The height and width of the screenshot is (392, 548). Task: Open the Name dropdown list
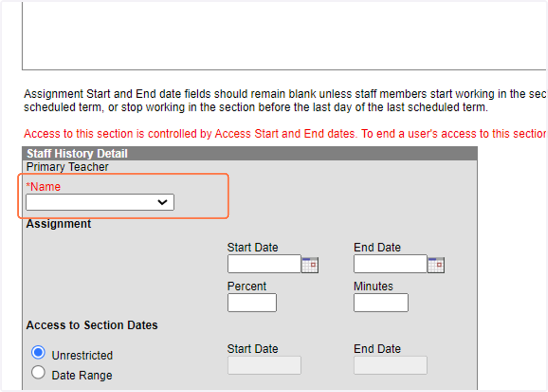click(100, 202)
